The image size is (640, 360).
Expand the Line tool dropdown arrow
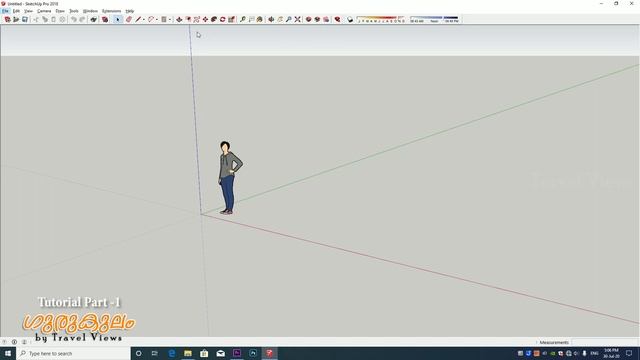(x=144, y=19)
